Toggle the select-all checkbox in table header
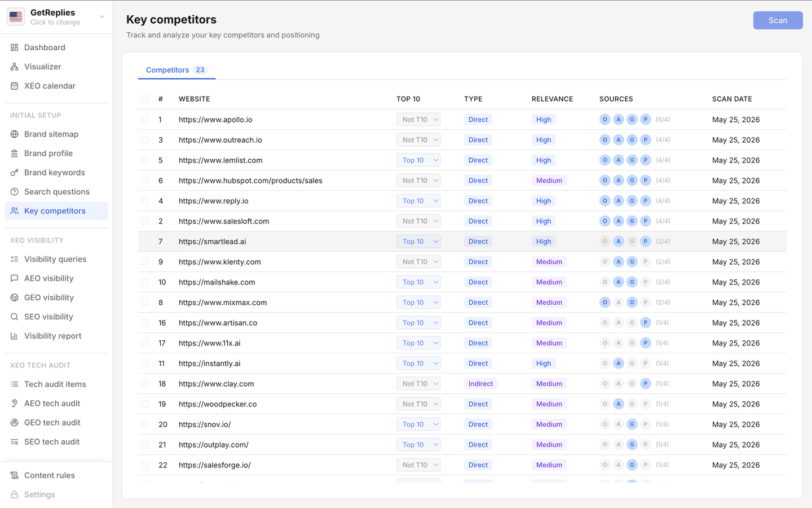This screenshot has width=812, height=508. click(x=145, y=99)
